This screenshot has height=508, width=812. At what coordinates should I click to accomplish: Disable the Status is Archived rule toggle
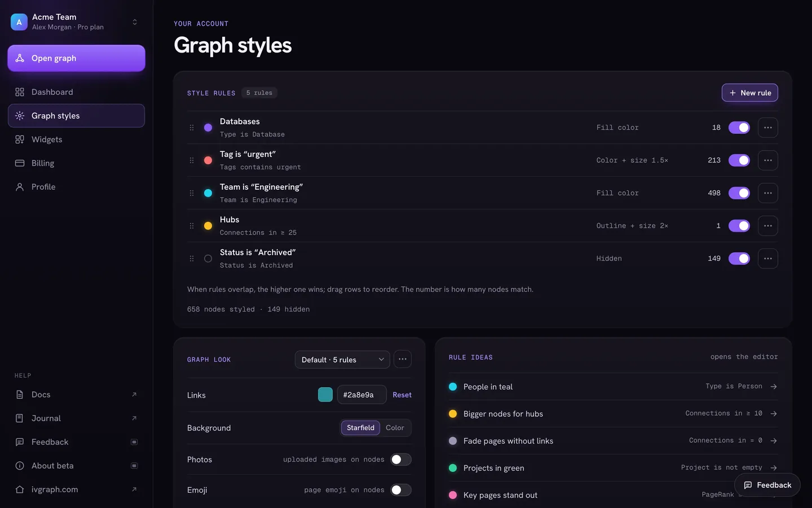739,259
